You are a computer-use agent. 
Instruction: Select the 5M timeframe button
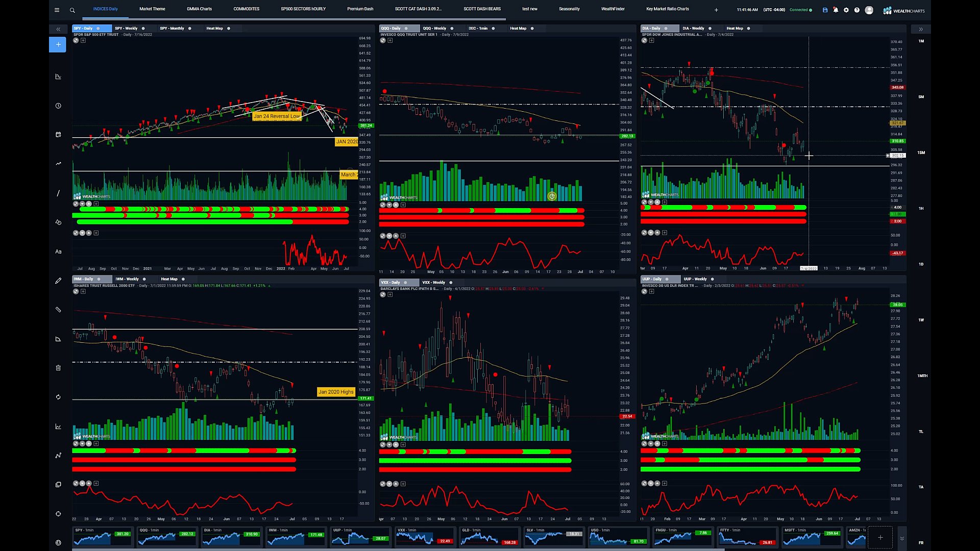[921, 96]
